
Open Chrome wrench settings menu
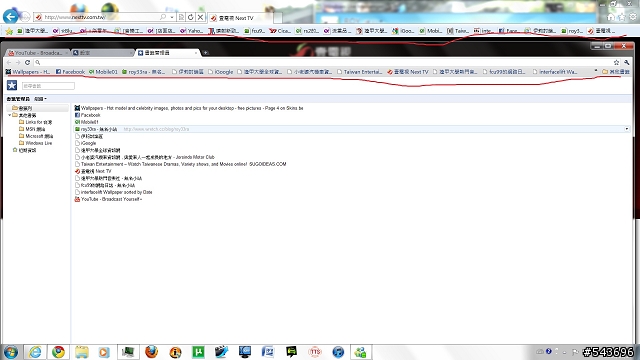[x=627, y=62]
